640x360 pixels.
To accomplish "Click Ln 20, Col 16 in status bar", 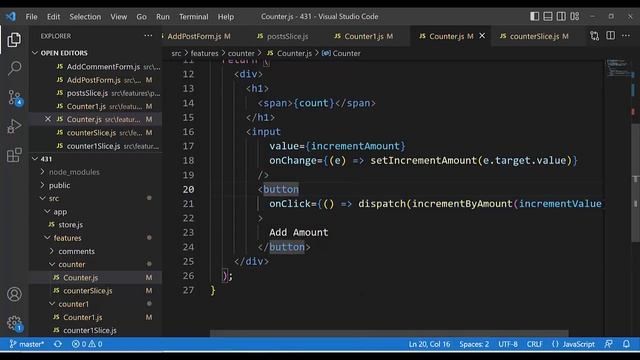I will pos(429,344).
